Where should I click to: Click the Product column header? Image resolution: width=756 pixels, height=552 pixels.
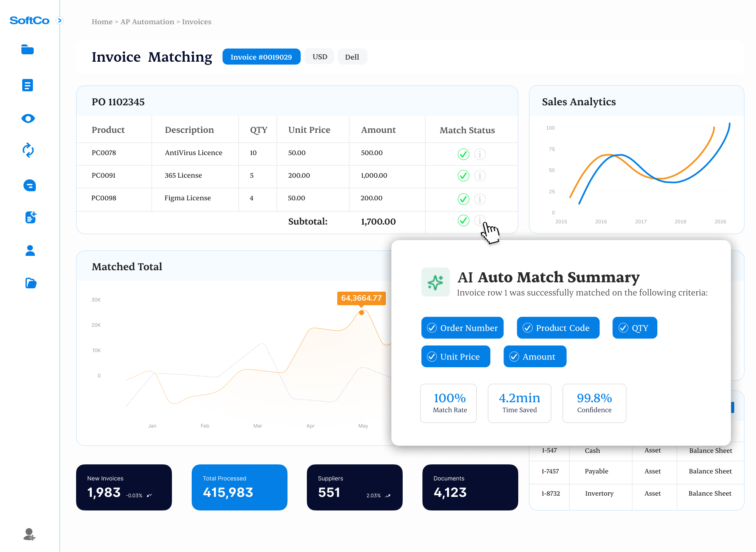108,130
